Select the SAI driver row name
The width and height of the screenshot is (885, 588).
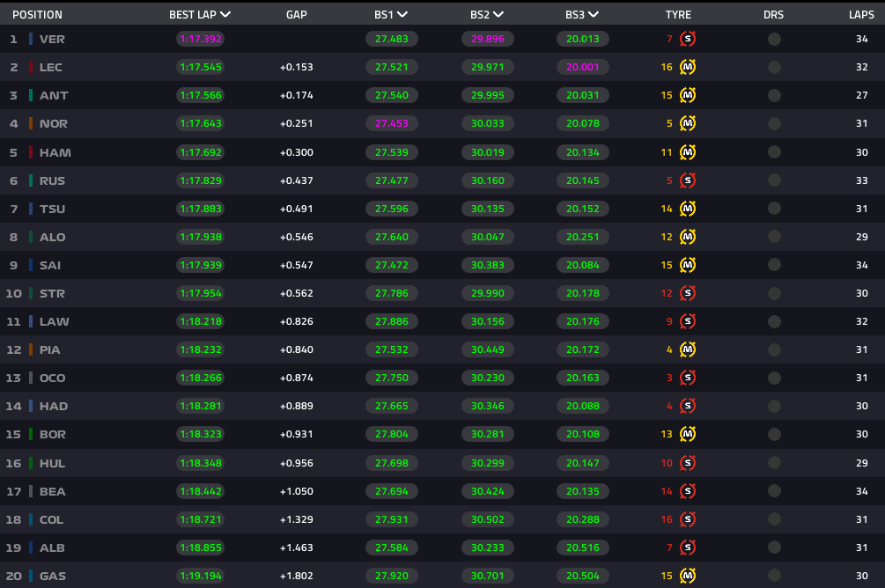click(50, 265)
